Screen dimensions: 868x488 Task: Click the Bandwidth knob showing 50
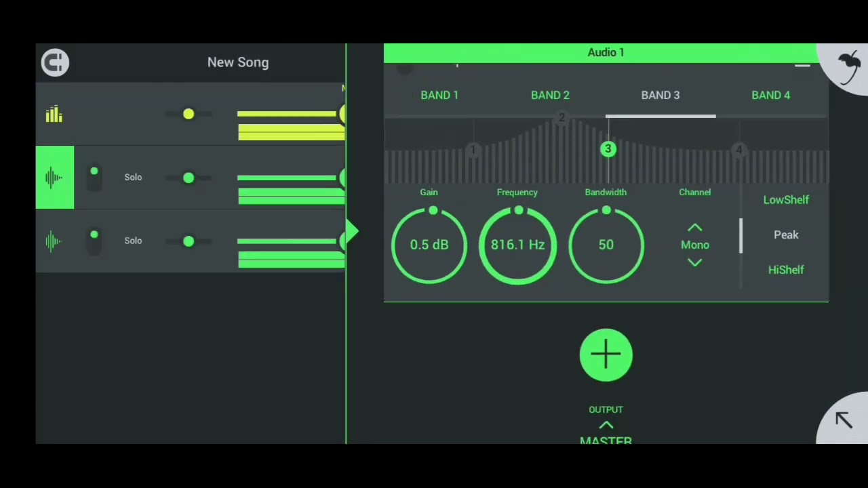pyautogui.click(x=606, y=245)
